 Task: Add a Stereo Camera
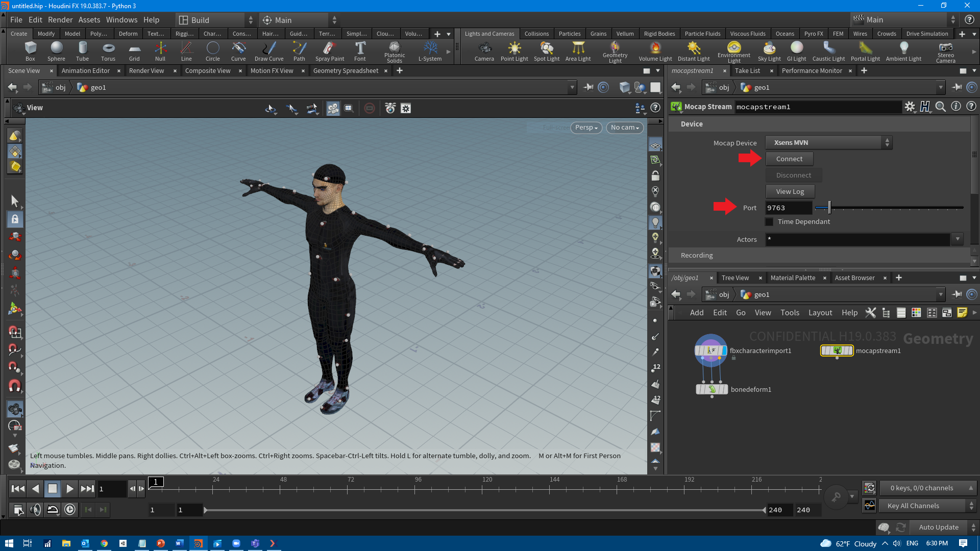(x=945, y=53)
